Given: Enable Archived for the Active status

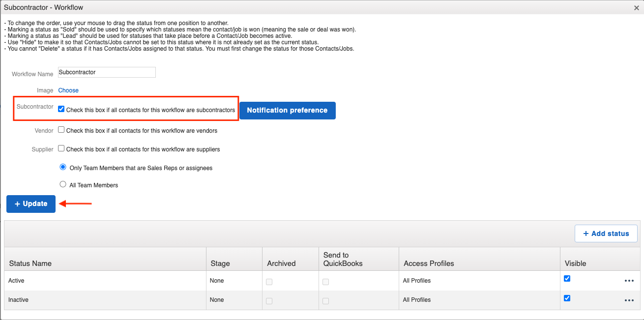Looking at the screenshot, I should pyautogui.click(x=269, y=281).
